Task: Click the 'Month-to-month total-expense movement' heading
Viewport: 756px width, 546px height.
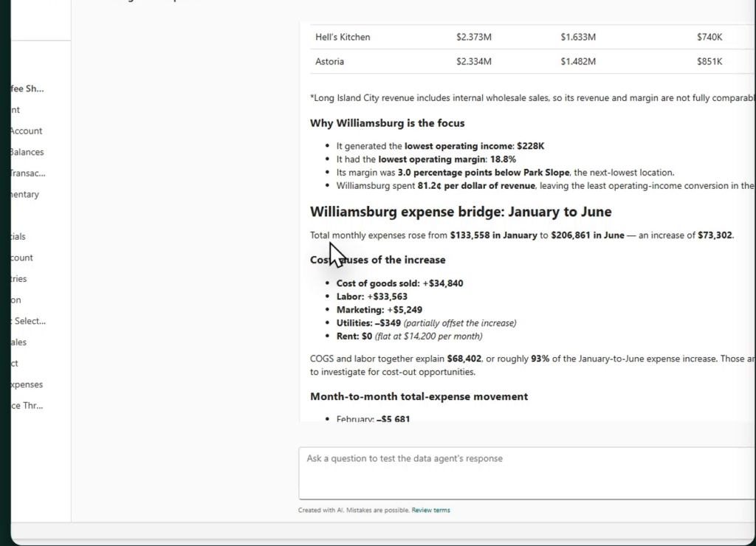Action: click(419, 397)
